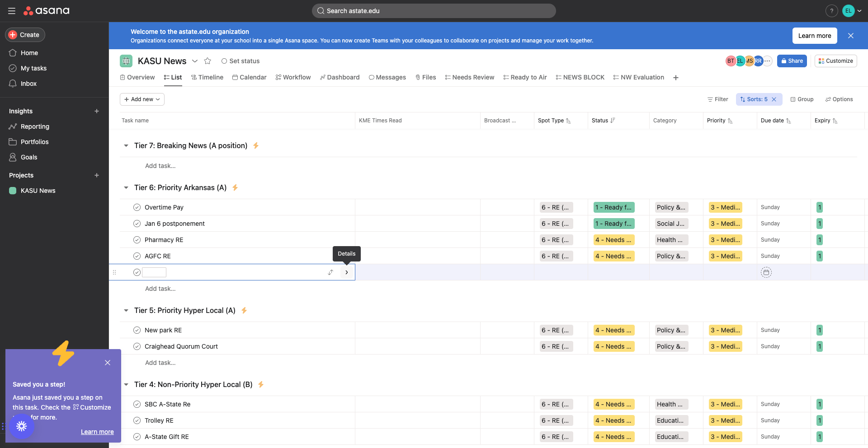Add a new tab with plus icon
Viewport: 868px width, 448px height.
(676, 78)
